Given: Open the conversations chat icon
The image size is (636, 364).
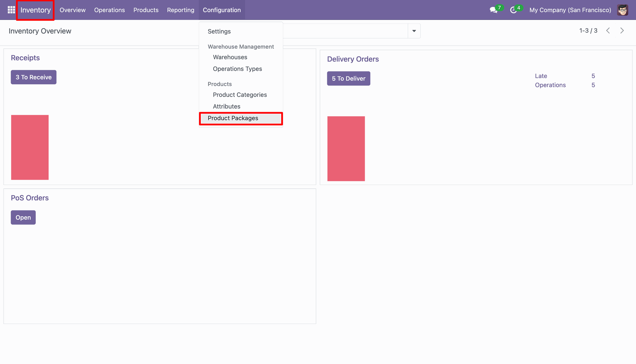Looking at the screenshot, I should coord(494,10).
